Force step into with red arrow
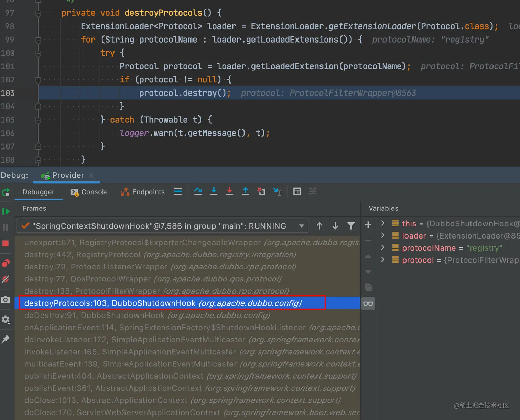 tap(229, 191)
